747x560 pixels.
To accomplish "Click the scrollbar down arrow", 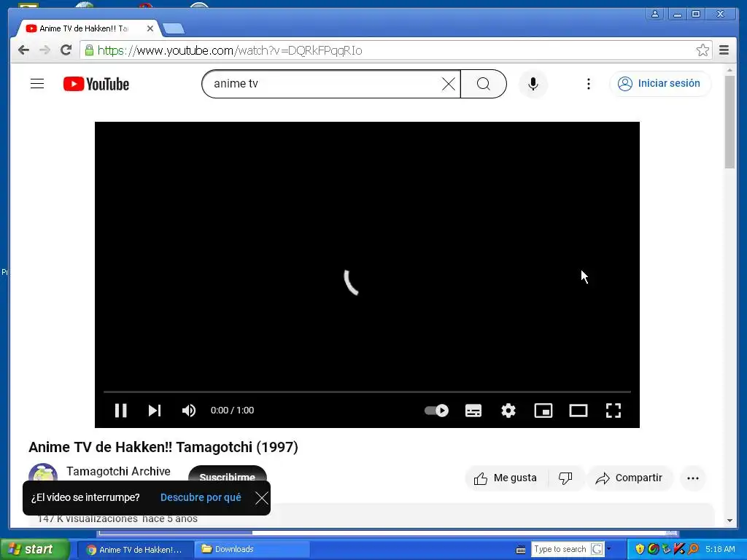I will (x=729, y=521).
